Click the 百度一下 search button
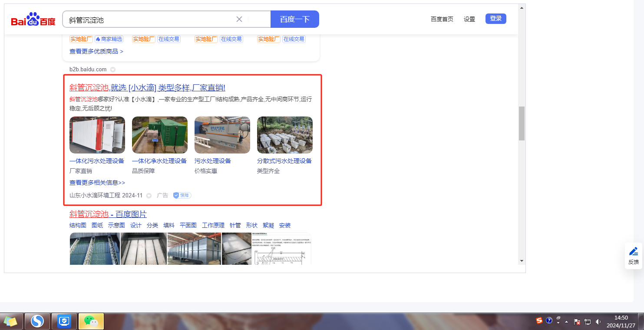 coord(295,19)
